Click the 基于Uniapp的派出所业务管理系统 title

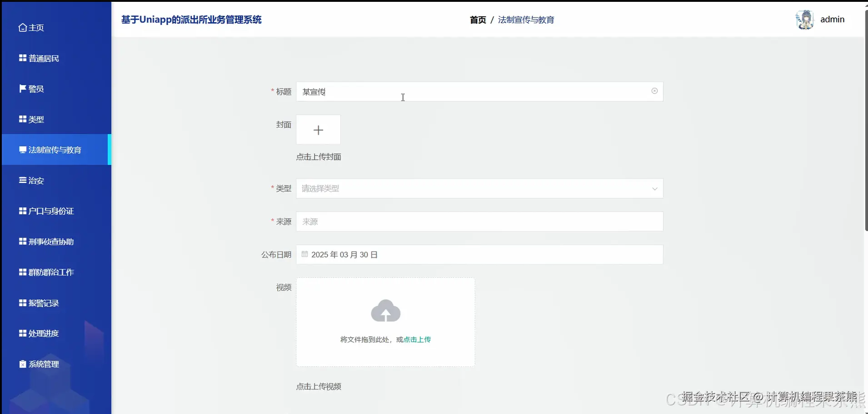[191, 20]
